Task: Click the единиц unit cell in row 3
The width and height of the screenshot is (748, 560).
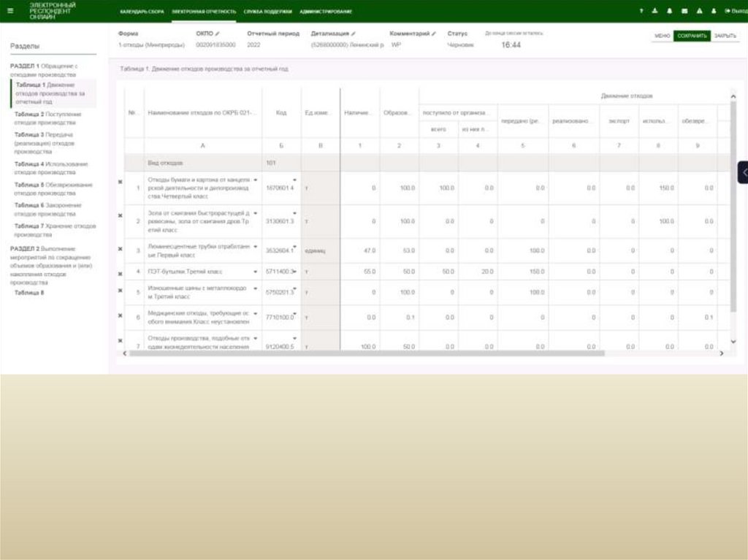Action: [321, 251]
